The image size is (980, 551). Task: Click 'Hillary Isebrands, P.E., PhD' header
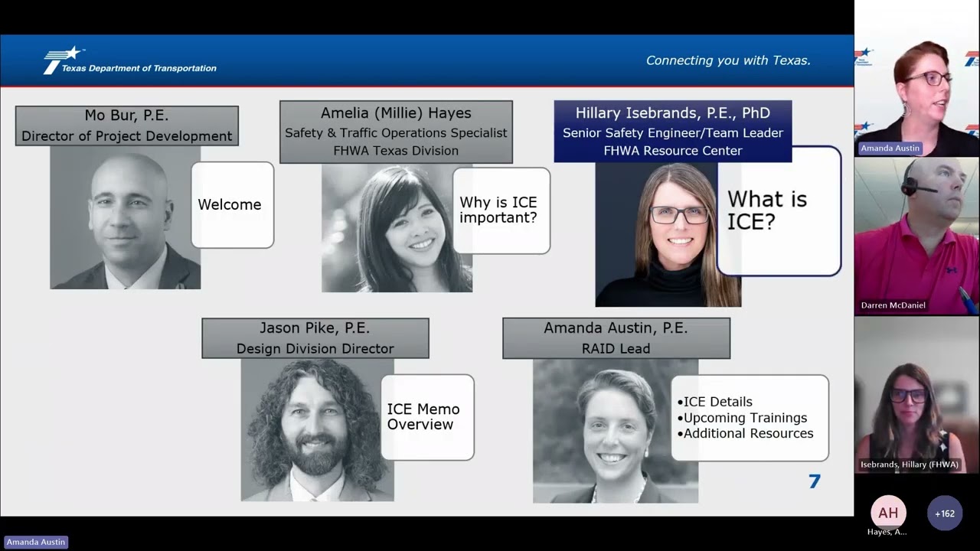click(x=673, y=112)
